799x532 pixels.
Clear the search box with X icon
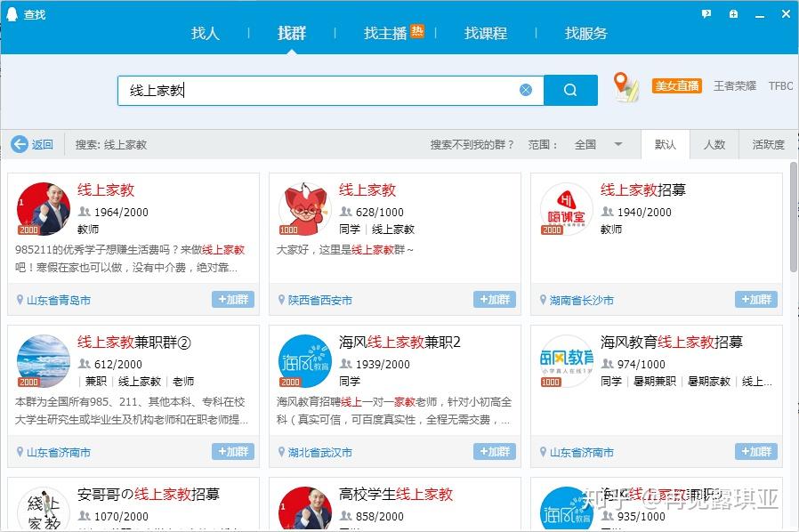click(525, 90)
